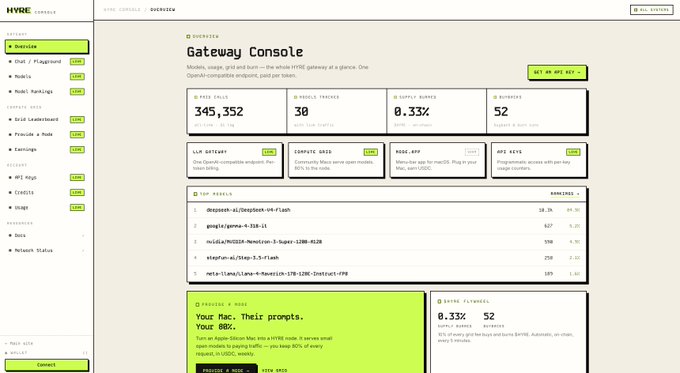
Task: Open the LLM Gateway card
Action: [x=235, y=160]
